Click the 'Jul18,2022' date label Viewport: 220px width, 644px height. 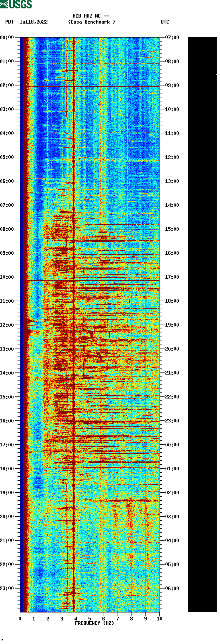click(33, 22)
